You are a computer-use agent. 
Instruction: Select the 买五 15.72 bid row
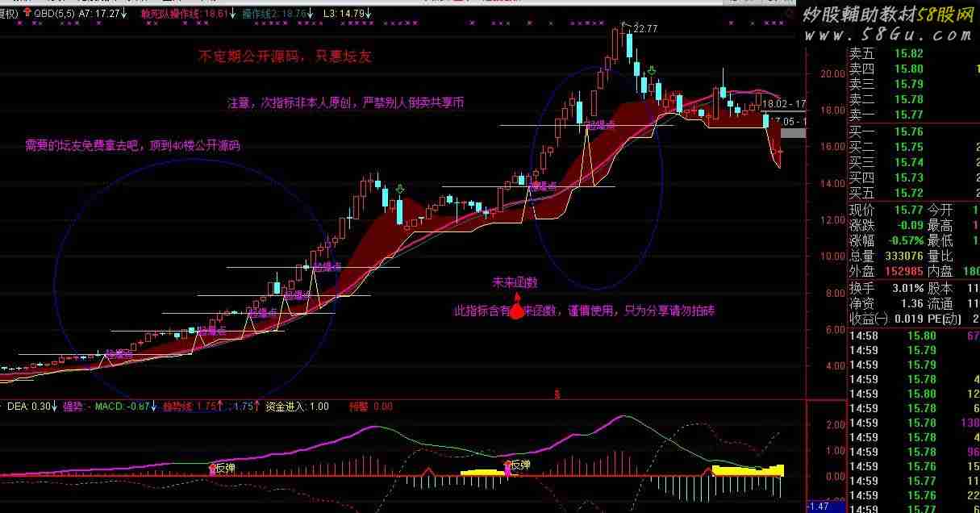pyautogui.click(x=915, y=193)
